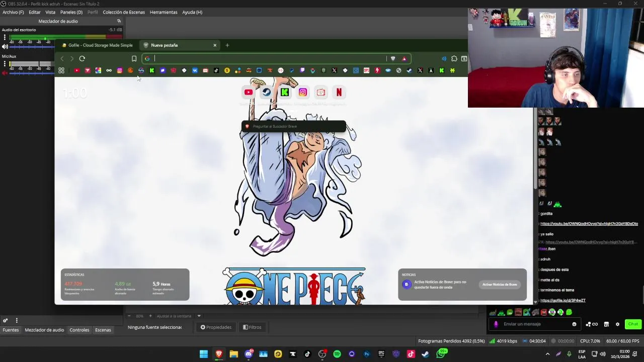Reload the browser page
This screenshot has height=362, width=644.
pyautogui.click(x=82, y=58)
